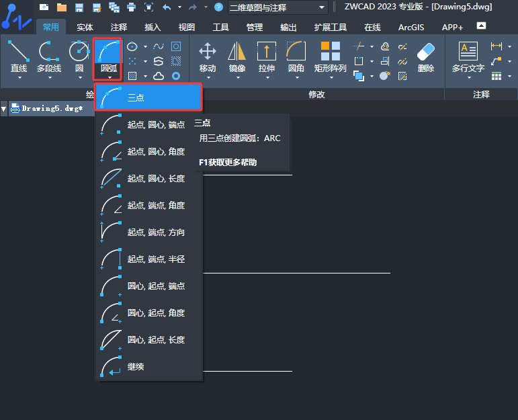Viewport: 518px width, 420px height.
Task: Click the undo arrow icon
Action: 167,7
